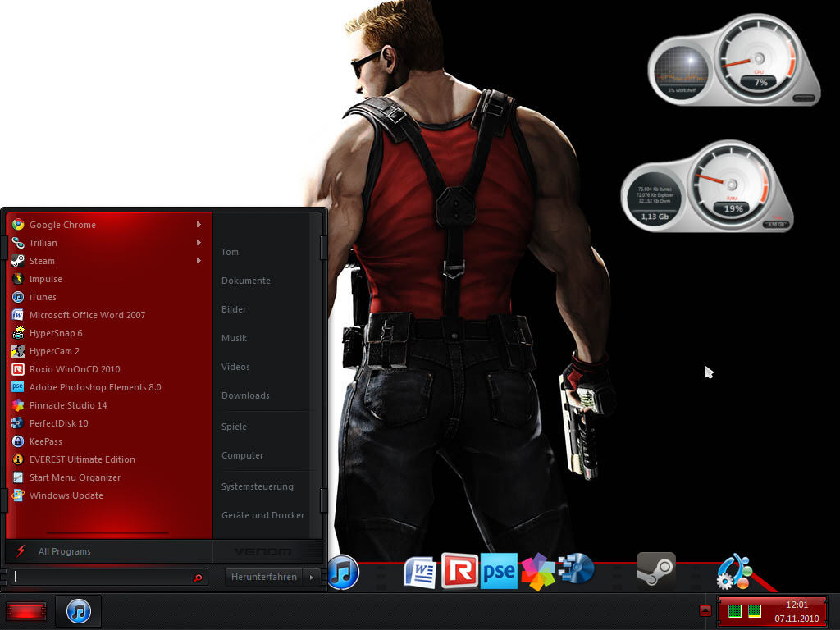
Task: Click the Pinnacle Studio 14 icon in menu
Action: click(18, 405)
